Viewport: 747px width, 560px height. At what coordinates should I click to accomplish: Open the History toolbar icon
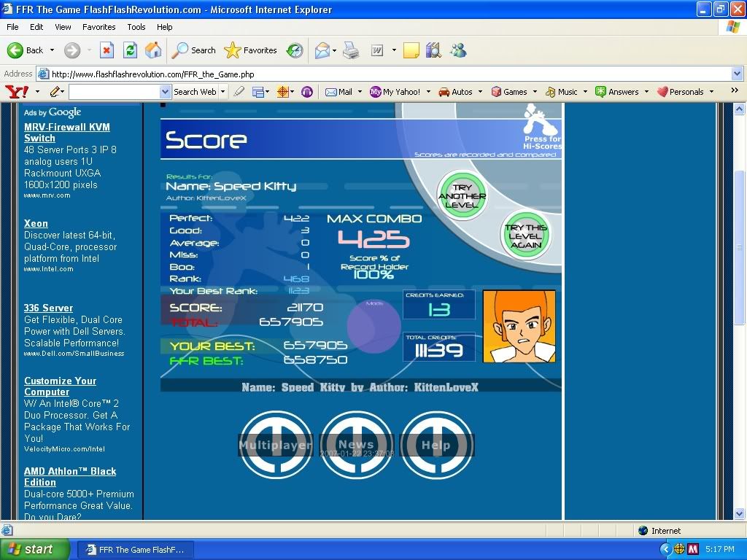pyautogui.click(x=295, y=50)
